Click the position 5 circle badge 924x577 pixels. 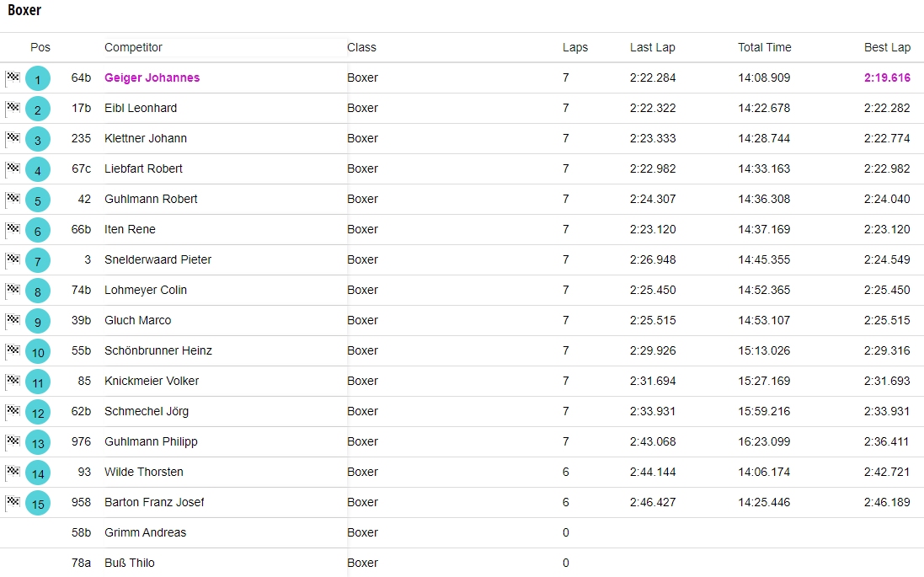pos(38,200)
